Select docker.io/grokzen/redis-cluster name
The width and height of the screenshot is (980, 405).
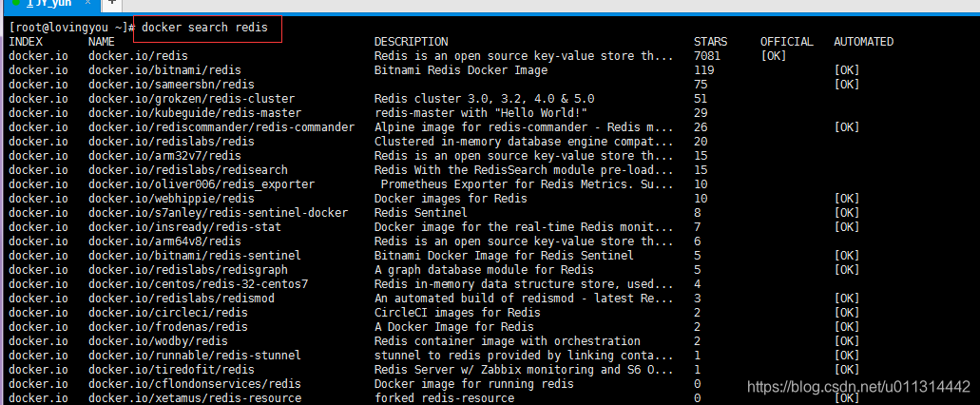191,99
